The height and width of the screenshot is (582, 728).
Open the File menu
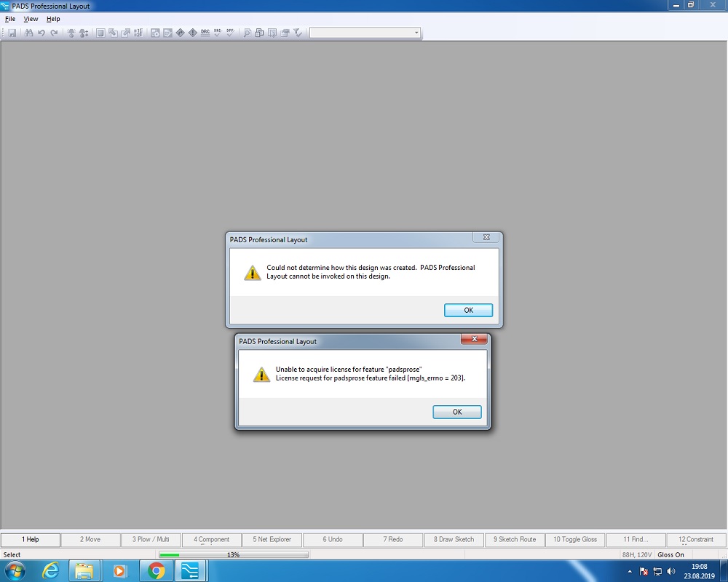[x=10, y=19]
